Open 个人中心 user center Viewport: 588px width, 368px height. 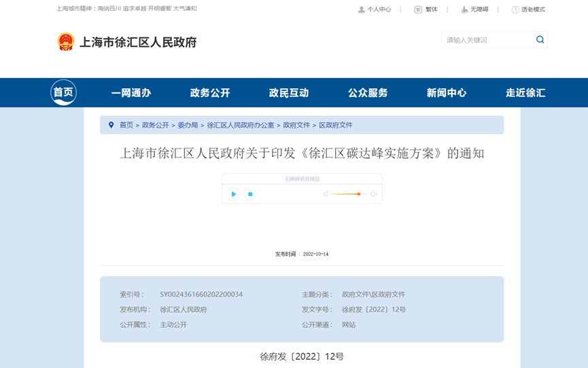(379, 10)
